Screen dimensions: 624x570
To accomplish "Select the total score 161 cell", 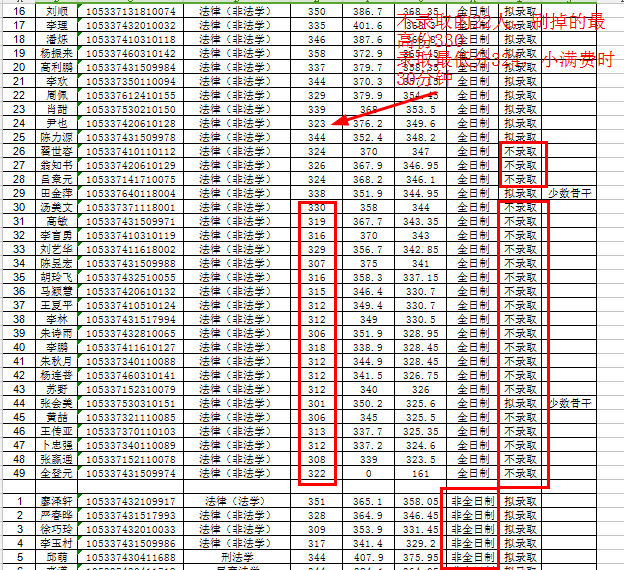I will [418, 473].
